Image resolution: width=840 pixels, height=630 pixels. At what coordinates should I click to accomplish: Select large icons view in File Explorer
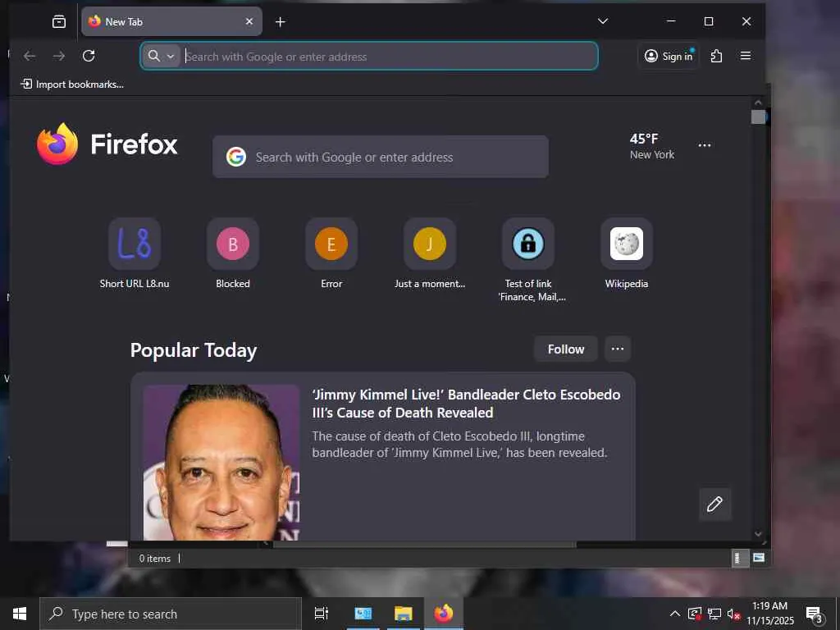pos(759,558)
